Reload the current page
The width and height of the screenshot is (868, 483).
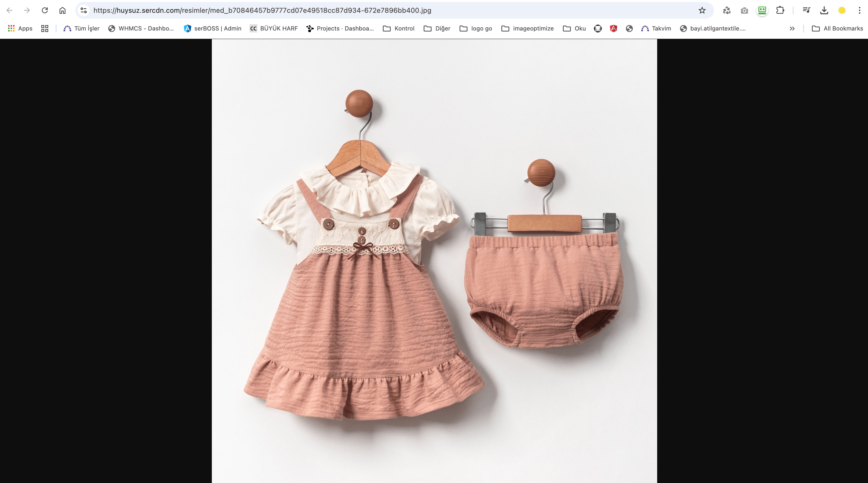point(45,10)
